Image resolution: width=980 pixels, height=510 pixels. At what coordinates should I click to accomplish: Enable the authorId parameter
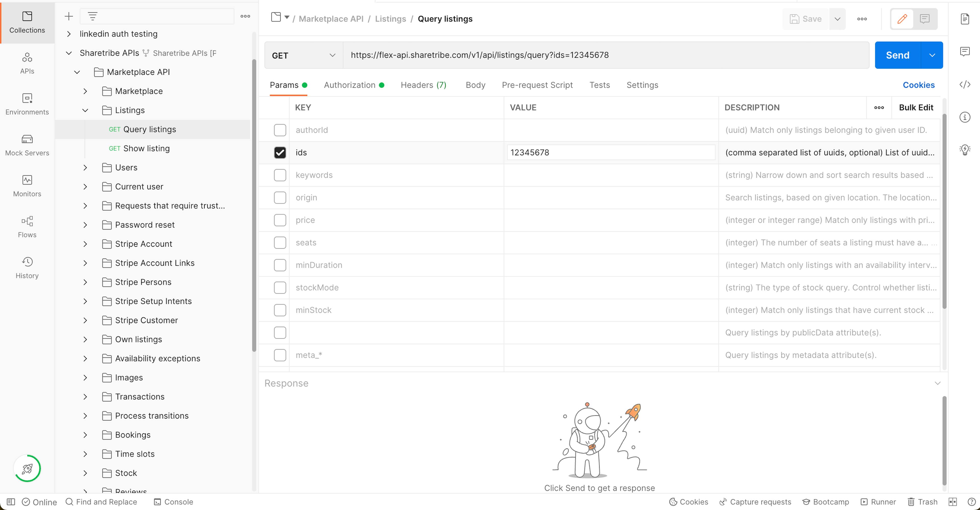(280, 130)
